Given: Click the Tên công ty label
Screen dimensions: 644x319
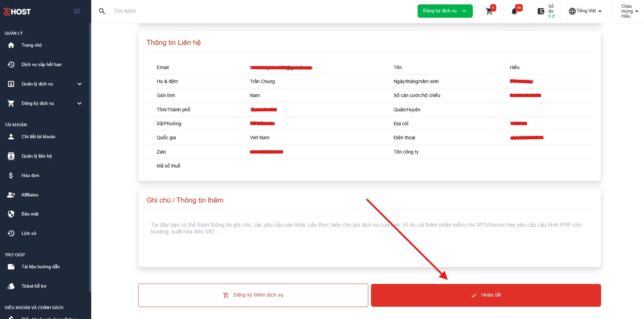Looking at the screenshot, I should [406, 152].
